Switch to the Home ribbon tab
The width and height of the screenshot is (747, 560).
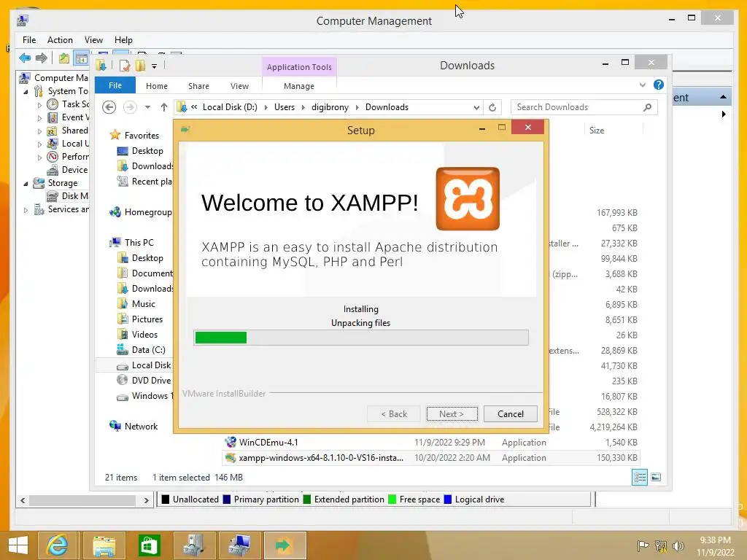[157, 86]
